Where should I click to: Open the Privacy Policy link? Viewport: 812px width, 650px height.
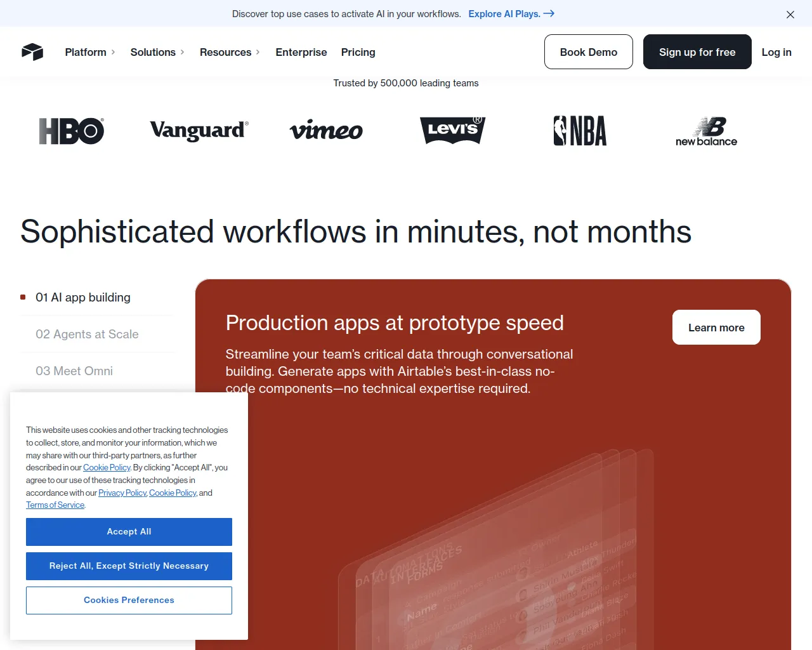[x=122, y=493]
